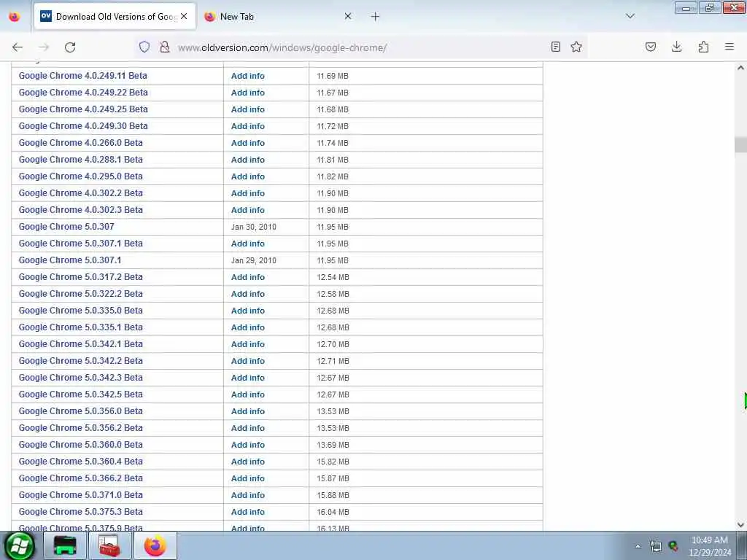The width and height of the screenshot is (747, 560).
Task: Close the New Tab tab
Action: point(348,16)
